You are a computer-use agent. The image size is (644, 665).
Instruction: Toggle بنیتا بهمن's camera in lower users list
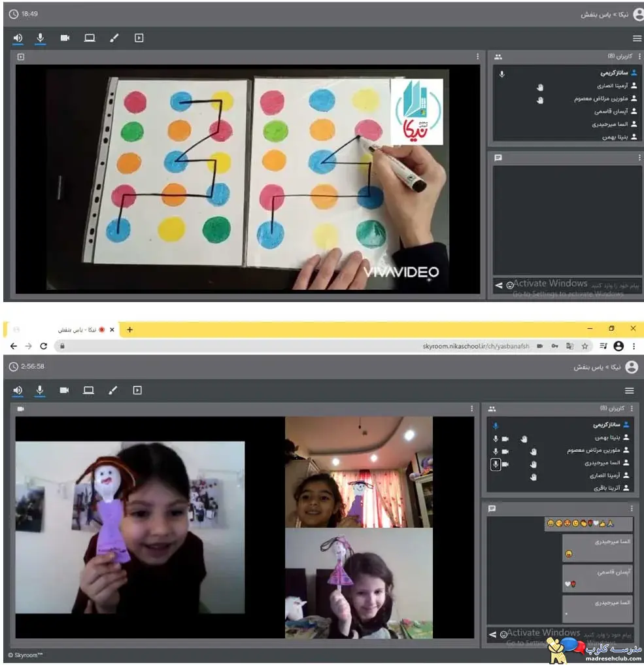[x=505, y=439]
